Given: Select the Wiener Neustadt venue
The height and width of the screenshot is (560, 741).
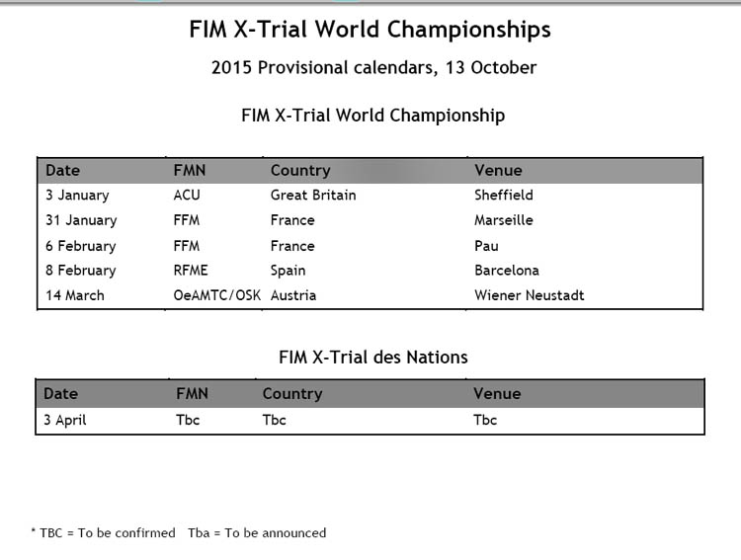Looking at the screenshot, I should (530, 295).
